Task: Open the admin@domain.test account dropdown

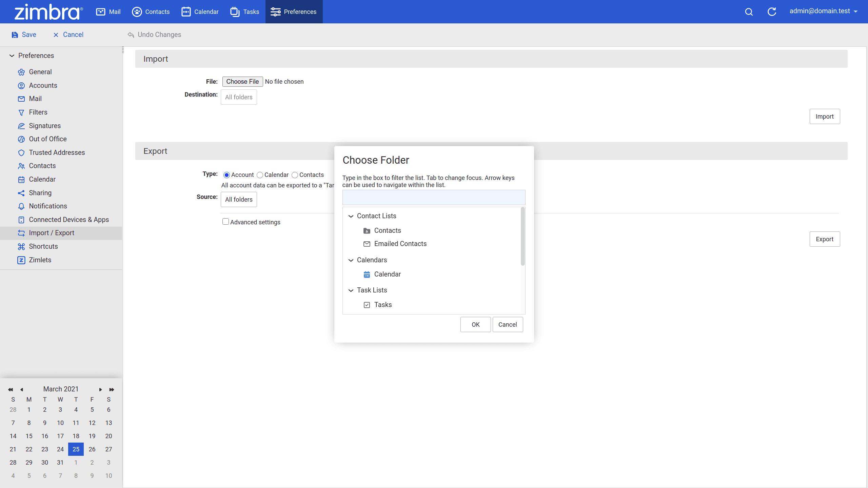Action: tap(823, 11)
